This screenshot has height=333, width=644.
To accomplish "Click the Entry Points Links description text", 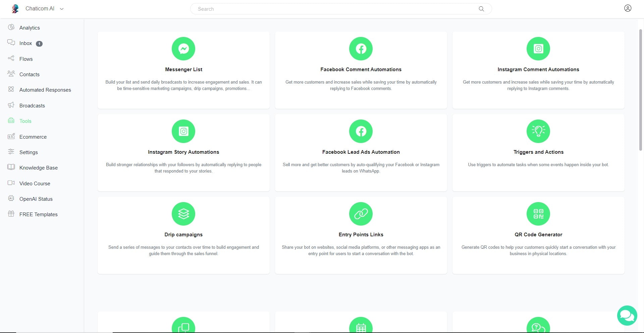I will 361,250.
